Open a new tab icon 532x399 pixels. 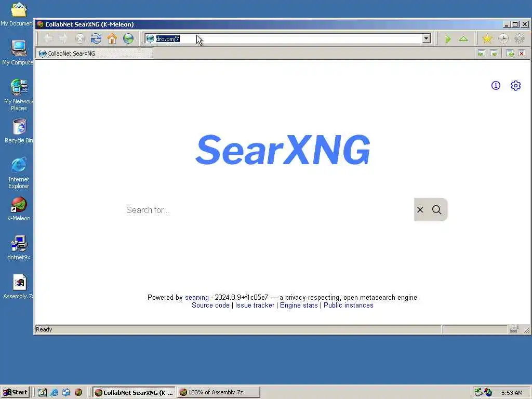tap(510, 53)
